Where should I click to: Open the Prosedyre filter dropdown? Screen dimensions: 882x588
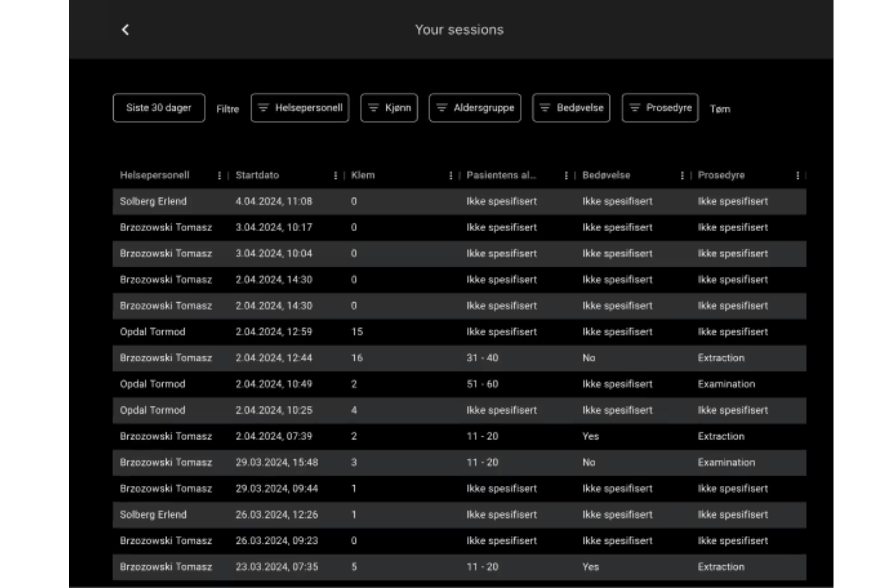660,108
